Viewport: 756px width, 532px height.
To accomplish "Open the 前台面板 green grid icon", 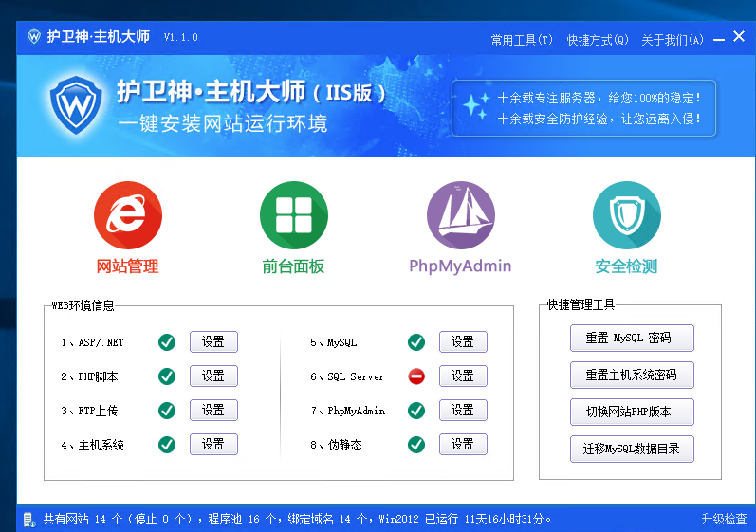I will pos(294,215).
